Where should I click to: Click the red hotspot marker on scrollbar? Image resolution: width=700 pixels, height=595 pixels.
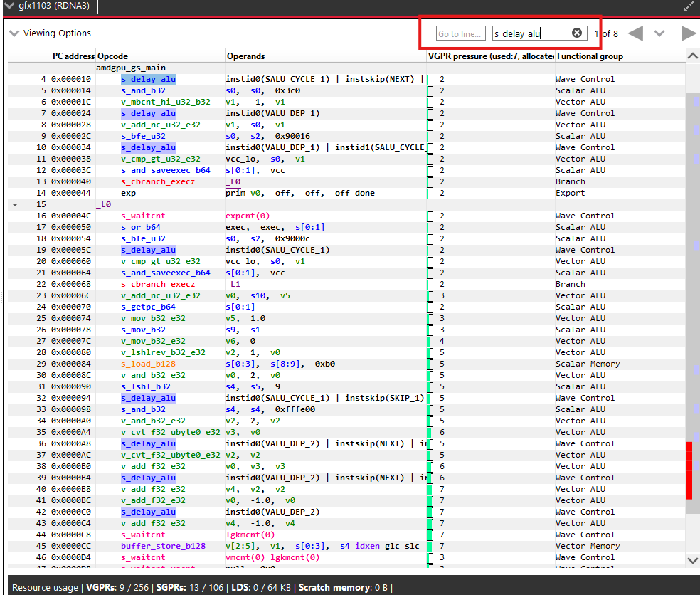689,470
